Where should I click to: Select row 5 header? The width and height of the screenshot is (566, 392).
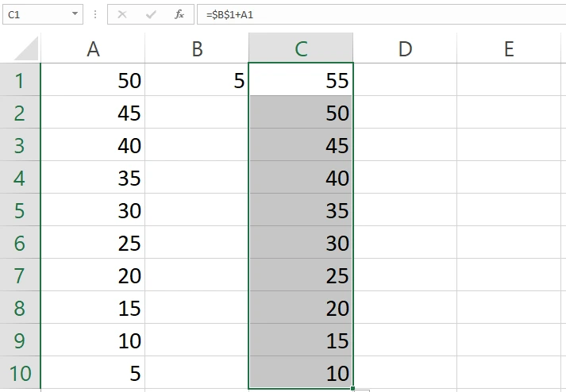[x=20, y=209]
